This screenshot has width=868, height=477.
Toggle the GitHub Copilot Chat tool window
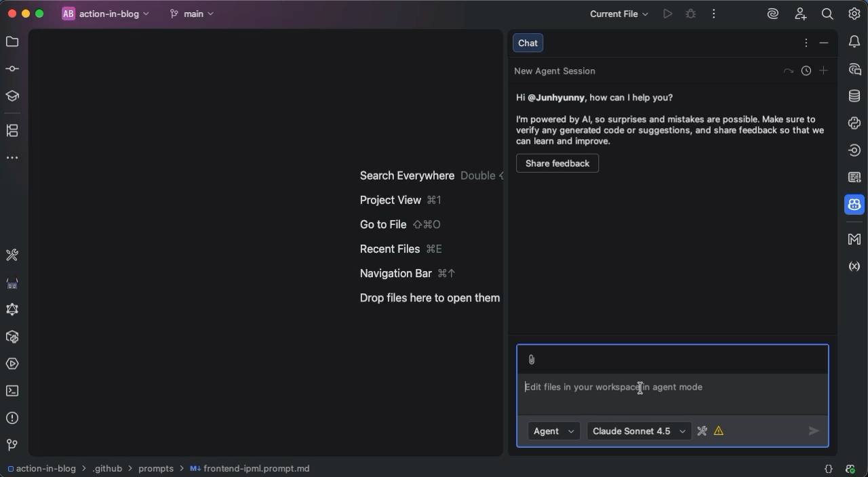[x=854, y=205]
